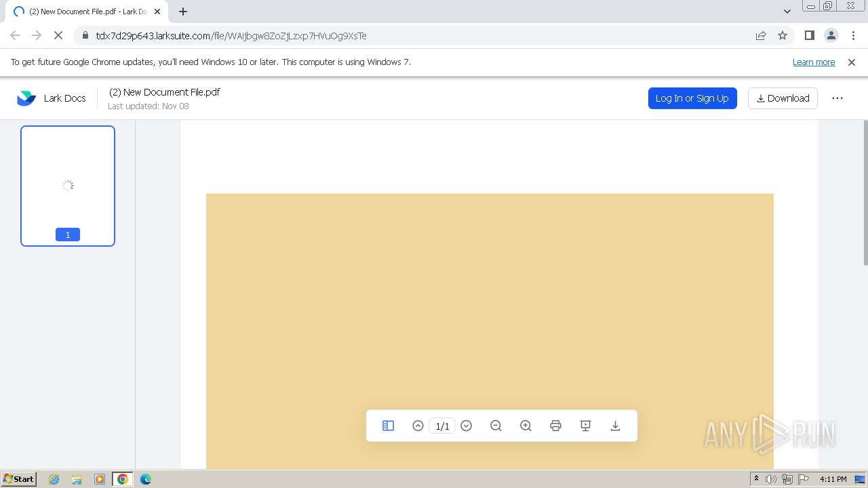Show hidden system tray icons

(756, 479)
